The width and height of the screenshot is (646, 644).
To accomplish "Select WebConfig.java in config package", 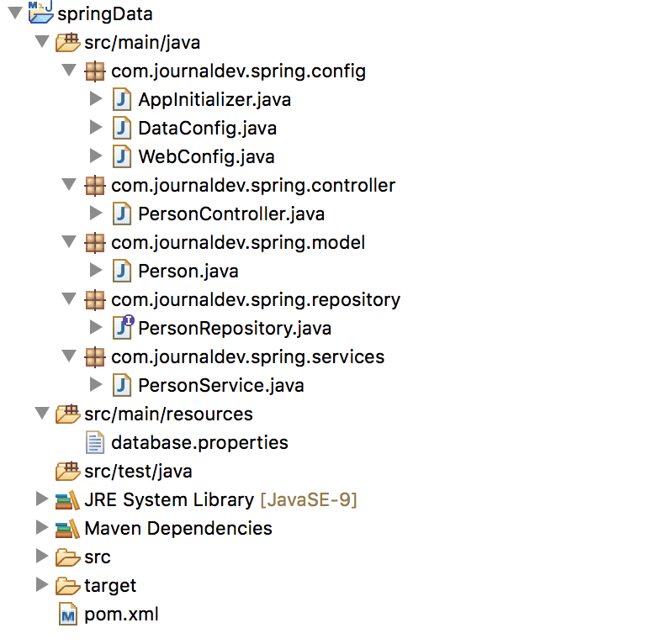I will tap(206, 156).
